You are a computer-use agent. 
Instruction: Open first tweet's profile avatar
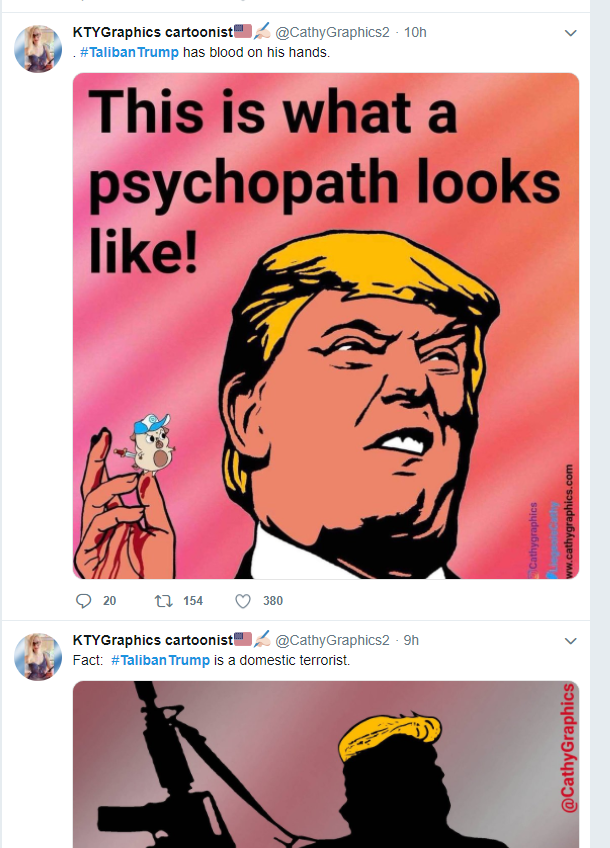[x=38, y=48]
